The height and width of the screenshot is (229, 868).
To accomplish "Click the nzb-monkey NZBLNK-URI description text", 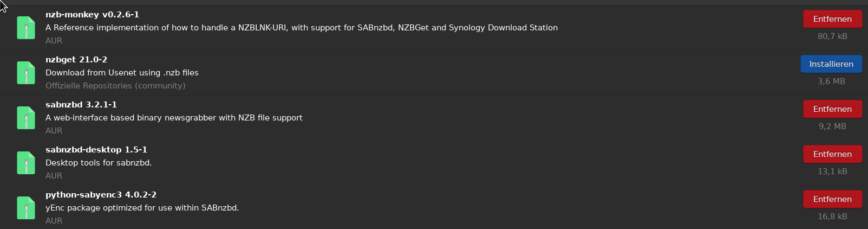I will pyautogui.click(x=301, y=28).
